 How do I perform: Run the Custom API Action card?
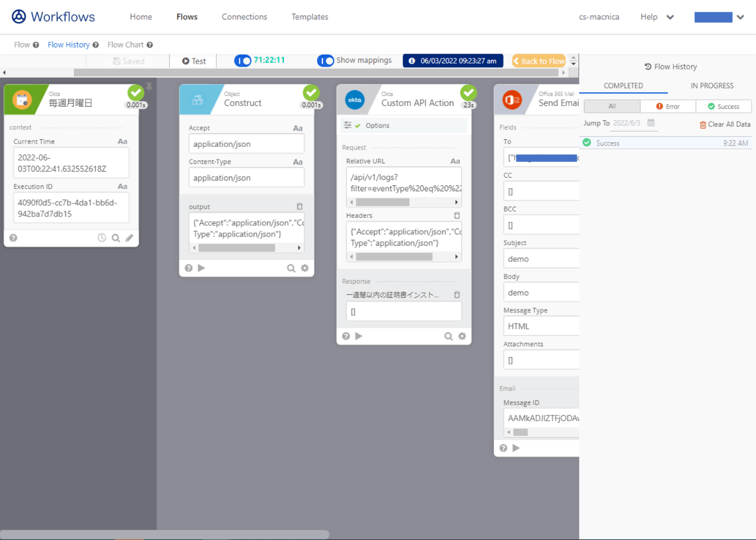[x=359, y=336]
